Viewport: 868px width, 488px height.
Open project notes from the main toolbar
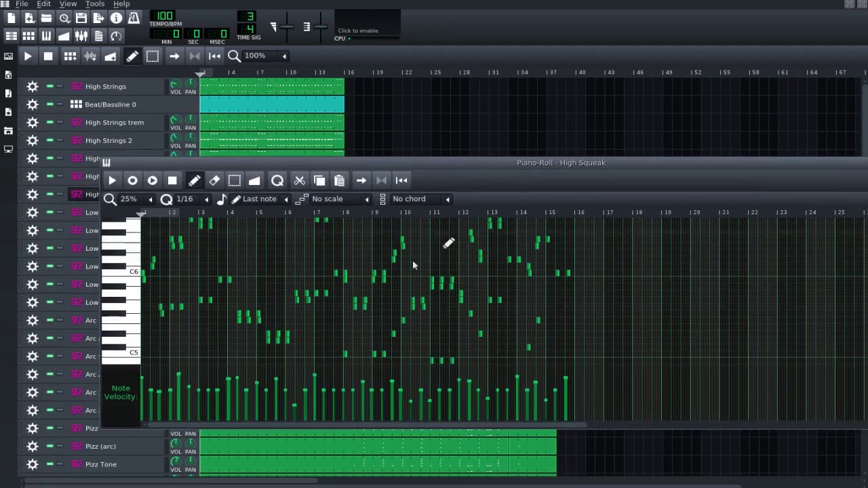pyautogui.click(x=99, y=36)
